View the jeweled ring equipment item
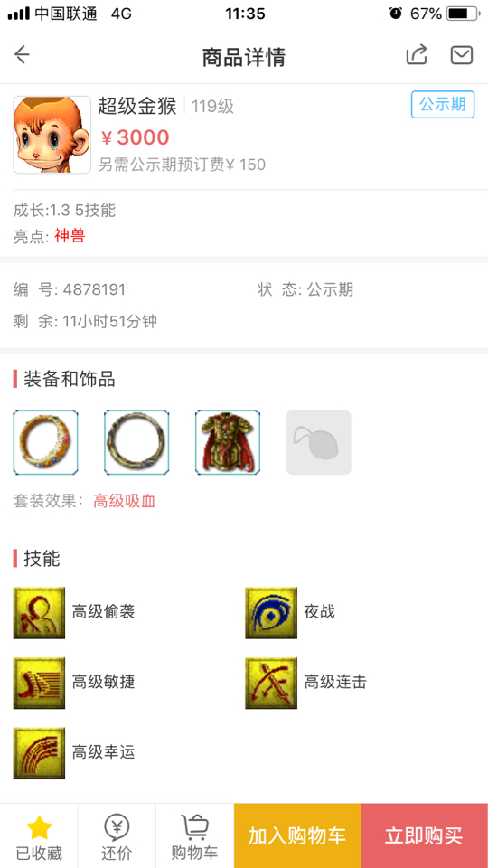The width and height of the screenshot is (488, 868). [x=45, y=442]
